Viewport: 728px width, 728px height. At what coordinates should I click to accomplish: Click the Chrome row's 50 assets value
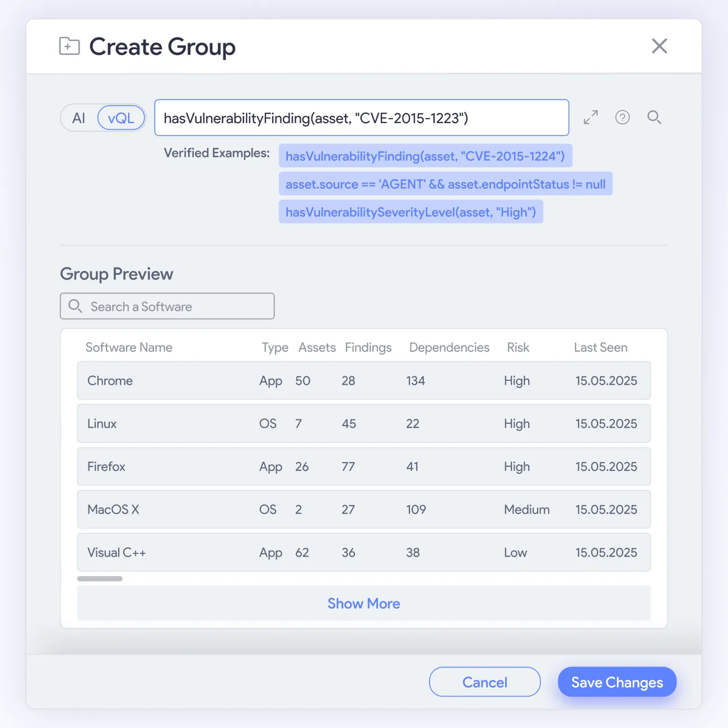(x=303, y=381)
